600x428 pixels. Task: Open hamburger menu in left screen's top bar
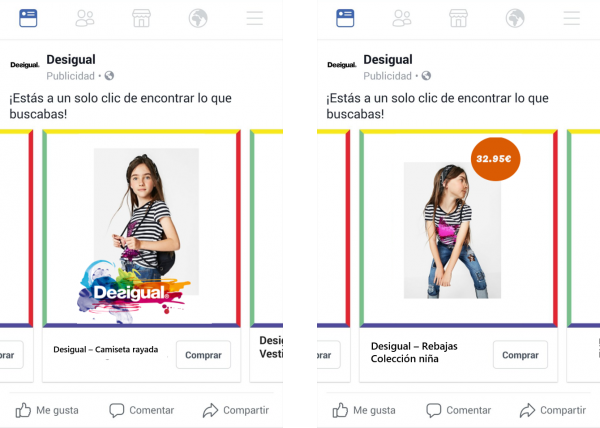(254, 18)
